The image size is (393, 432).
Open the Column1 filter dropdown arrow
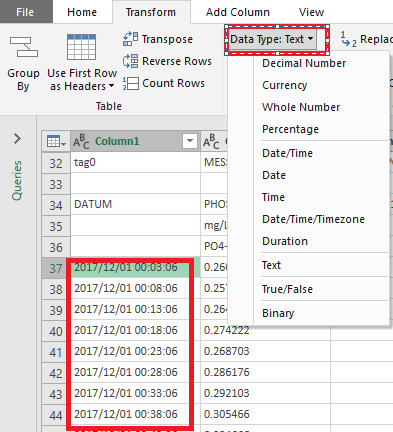pyautogui.click(x=190, y=141)
